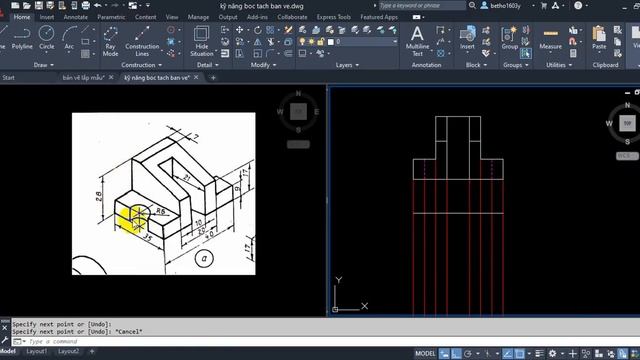Image resolution: width=640 pixels, height=360 pixels.
Task: Add a new drawing tab with plus
Action: pyautogui.click(x=213, y=78)
